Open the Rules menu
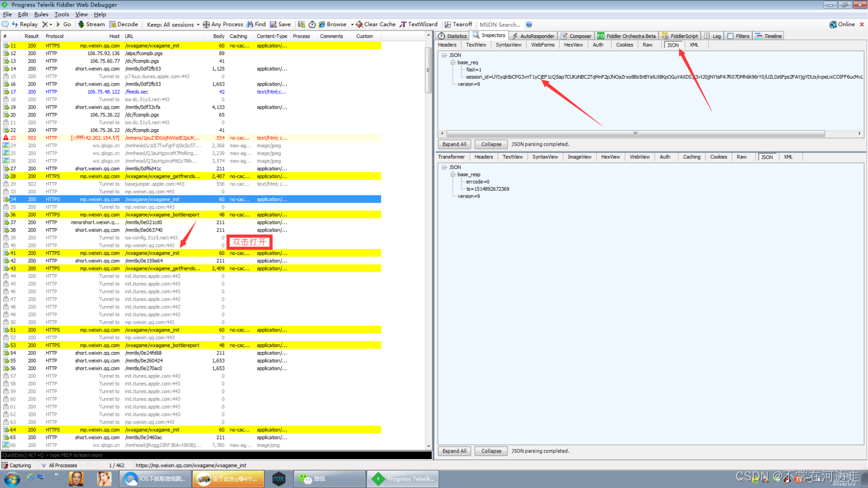 [41, 14]
